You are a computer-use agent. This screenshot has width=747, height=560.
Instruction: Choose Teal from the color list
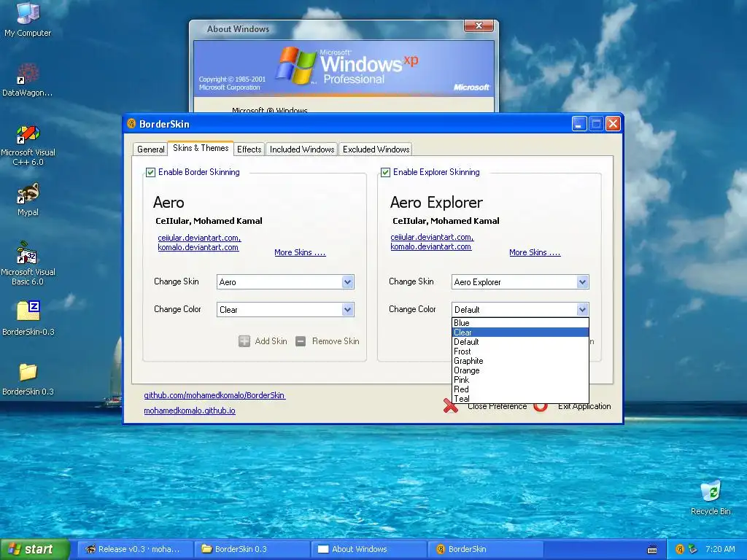point(520,399)
